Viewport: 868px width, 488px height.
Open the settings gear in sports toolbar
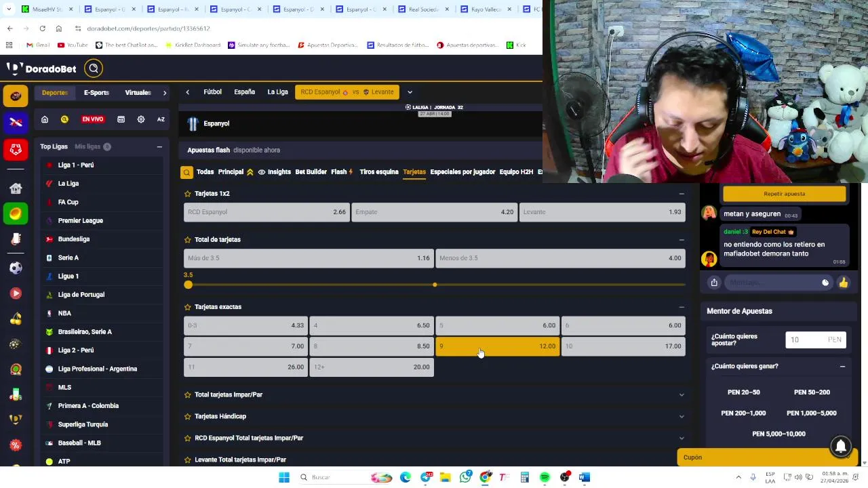[141, 119]
